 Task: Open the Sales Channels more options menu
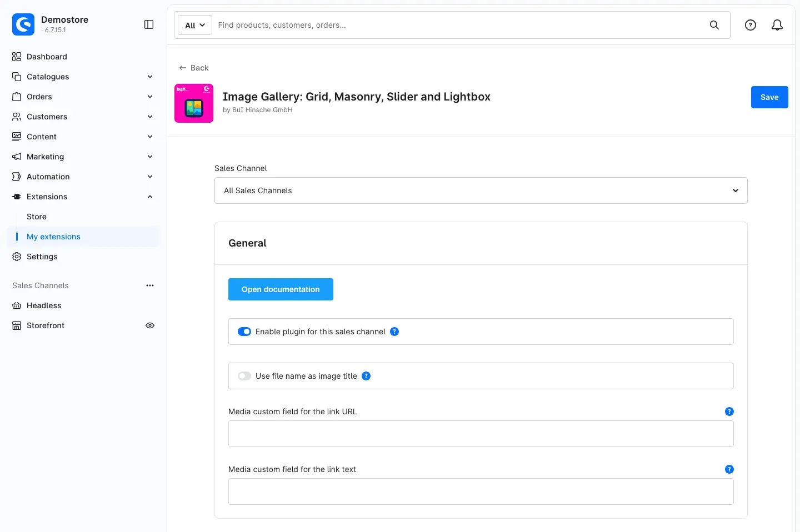pyautogui.click(x=150, y=285)
